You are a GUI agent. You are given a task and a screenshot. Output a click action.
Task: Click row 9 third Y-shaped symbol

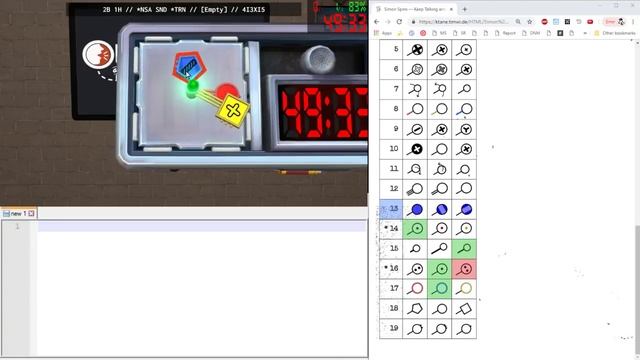464,129
